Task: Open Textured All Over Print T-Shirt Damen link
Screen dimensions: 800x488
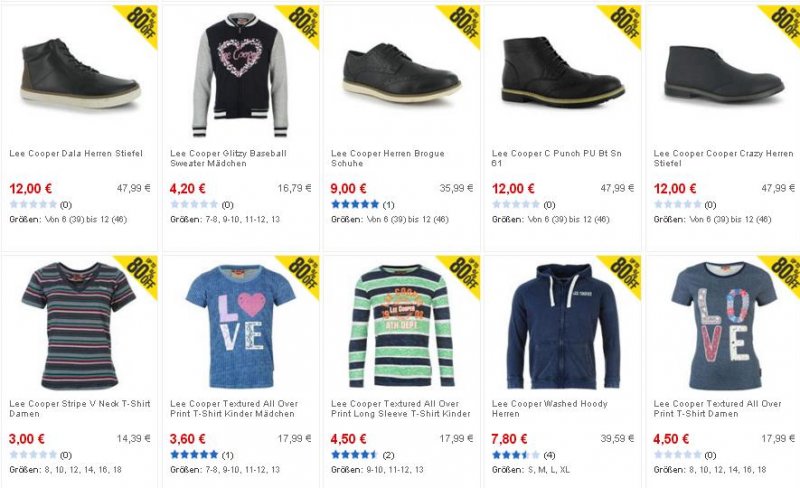Action: tap(717, 408)
